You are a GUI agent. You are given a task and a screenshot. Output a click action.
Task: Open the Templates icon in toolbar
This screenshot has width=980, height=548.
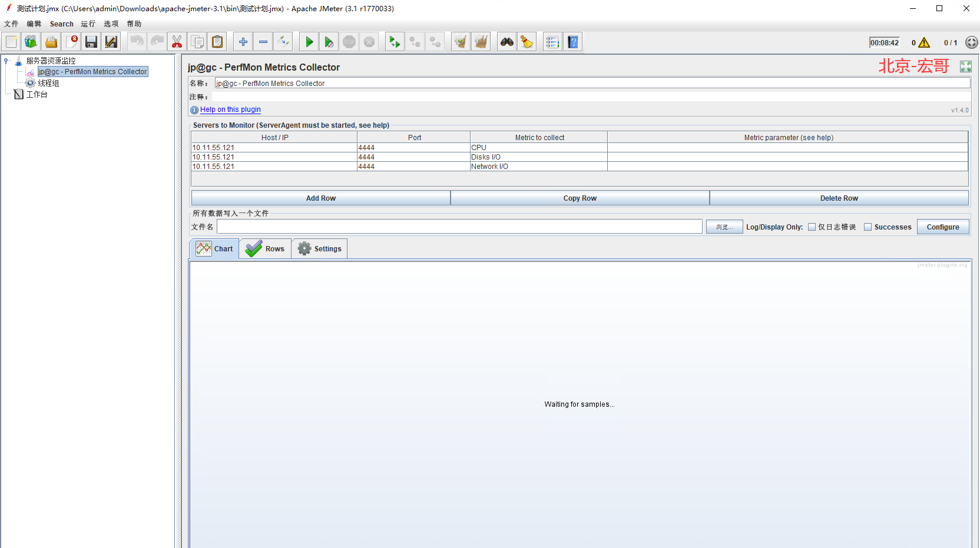click(x=31, y=42)
